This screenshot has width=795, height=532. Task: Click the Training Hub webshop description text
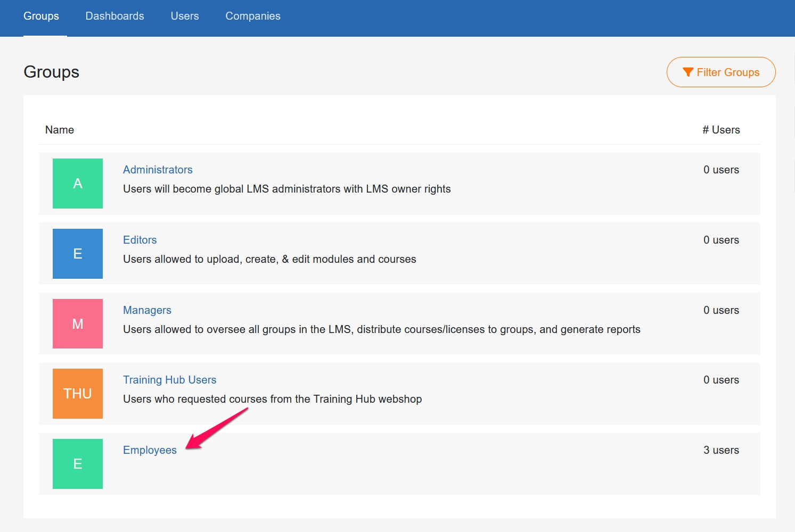273,399
